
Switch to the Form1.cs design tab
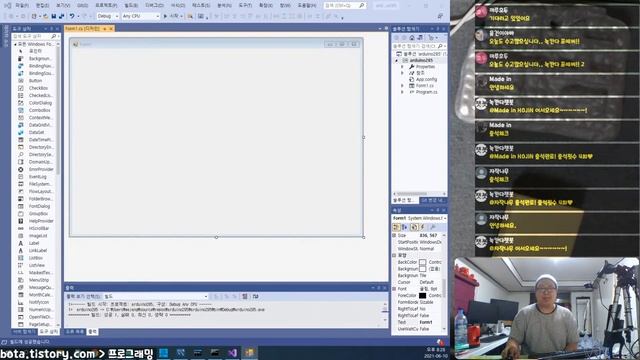83,29
